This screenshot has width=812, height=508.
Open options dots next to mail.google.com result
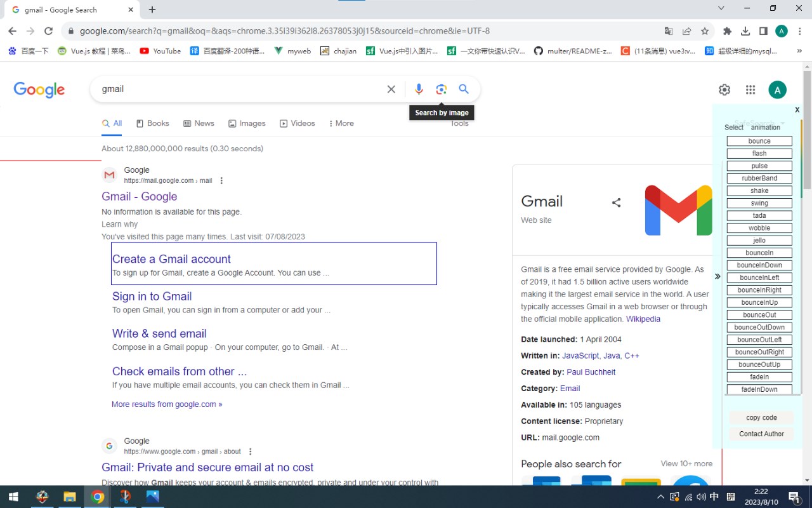pyautogui.click(x=221, y=181)
